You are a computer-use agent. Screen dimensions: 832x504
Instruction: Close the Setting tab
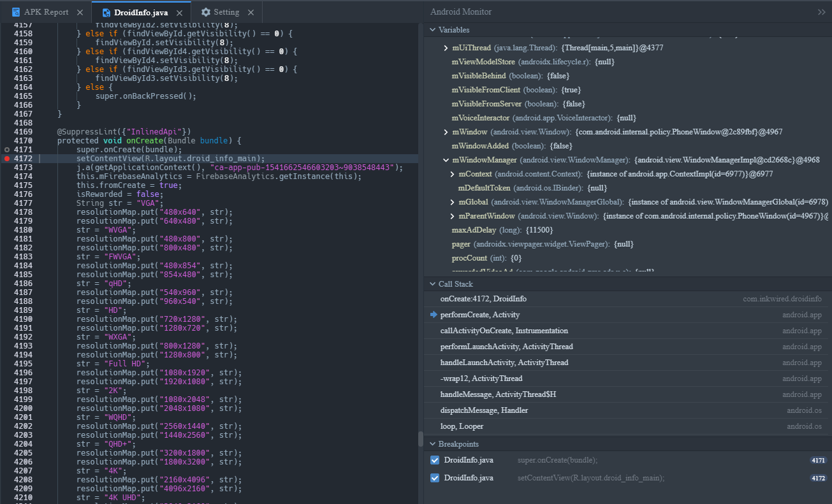pyautogui.click(x=251, y=12)
